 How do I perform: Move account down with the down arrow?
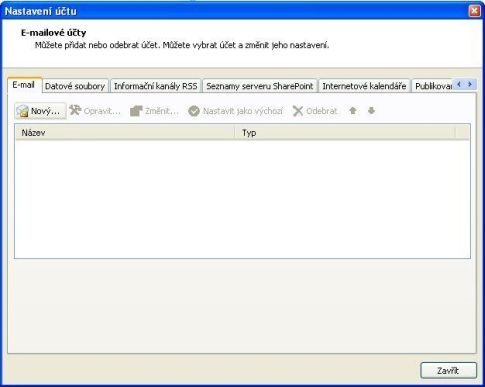point(371,111)
